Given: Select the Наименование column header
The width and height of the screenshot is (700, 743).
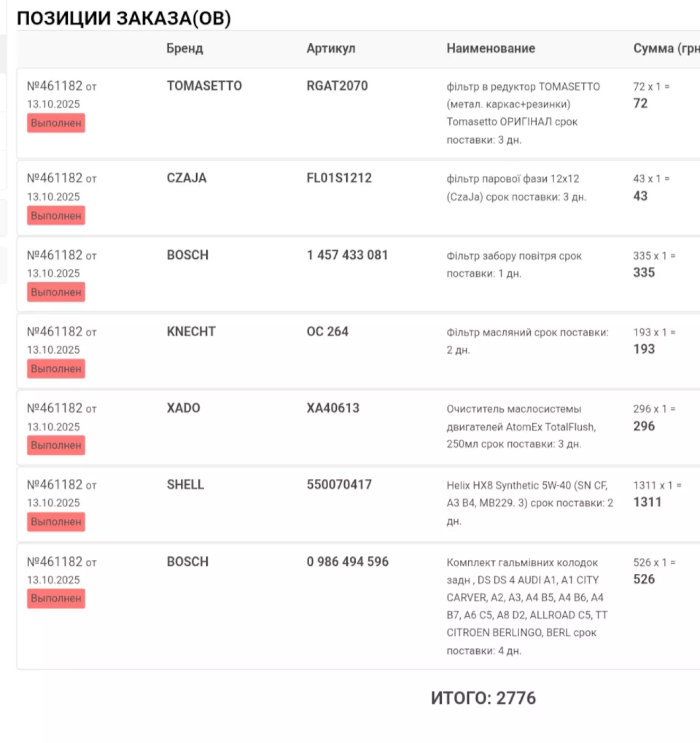Looking at the screenshot, I should click(x=491, y=48).
